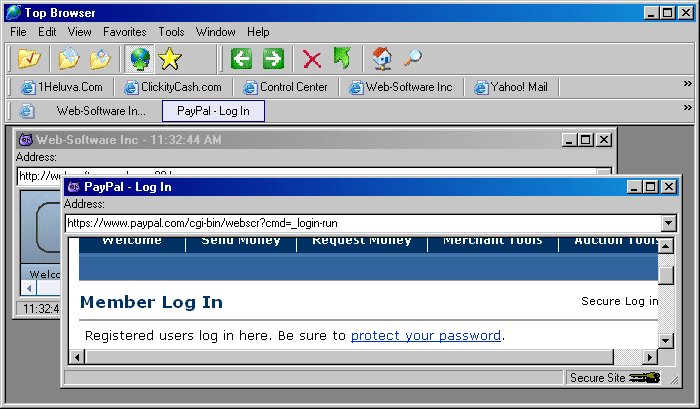The height and width of the screenshot is (409, 700).
Task: Stop loading with the red X icon
Action: pyautogui.click(x=312, y=59)
